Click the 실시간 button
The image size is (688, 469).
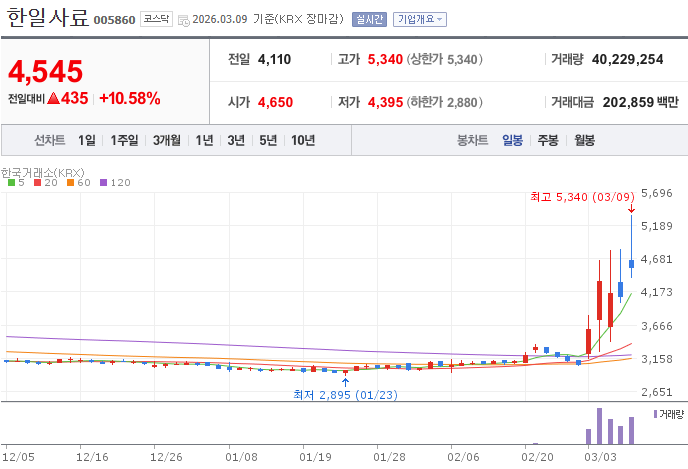369,19
